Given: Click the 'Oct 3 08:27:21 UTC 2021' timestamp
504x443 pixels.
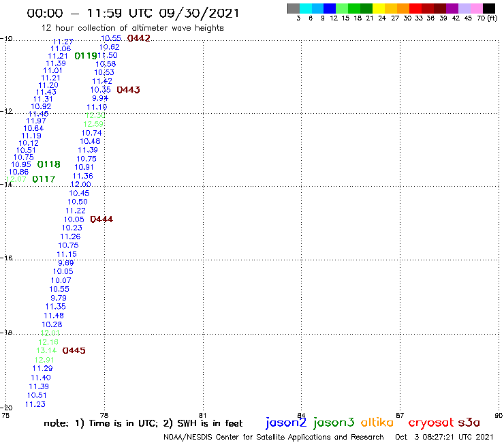Looking at the screenshot, I should point(444,437).
